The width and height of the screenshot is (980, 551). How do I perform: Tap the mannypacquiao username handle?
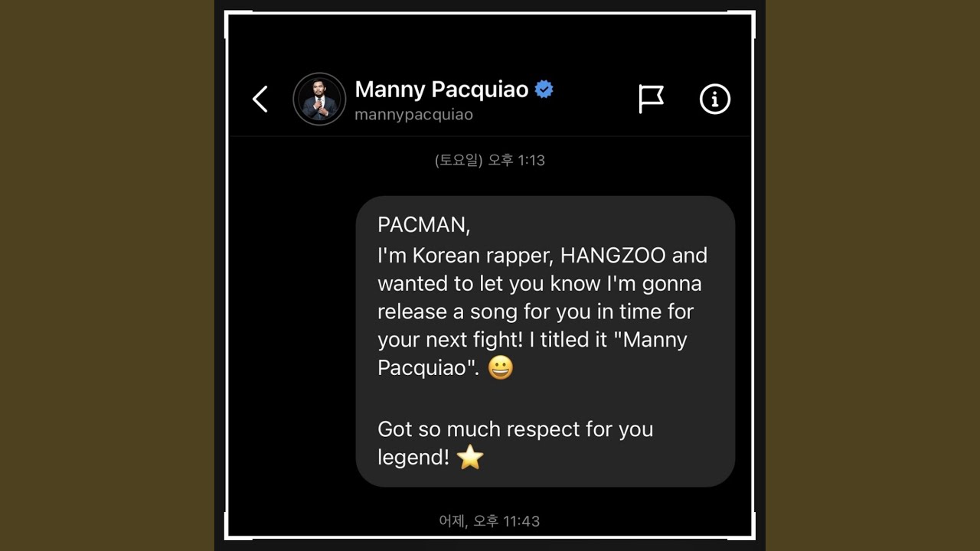coord(413,115)
